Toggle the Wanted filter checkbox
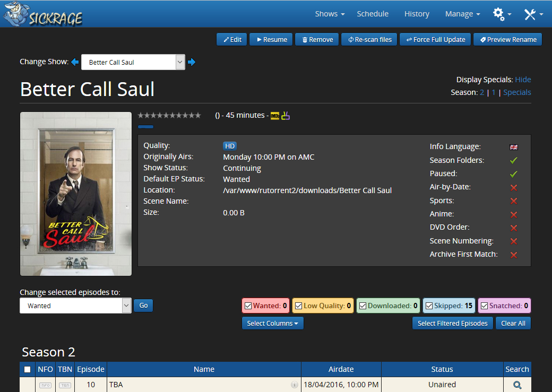Viewport: 552px width, 392px height. tap(248, 306)
